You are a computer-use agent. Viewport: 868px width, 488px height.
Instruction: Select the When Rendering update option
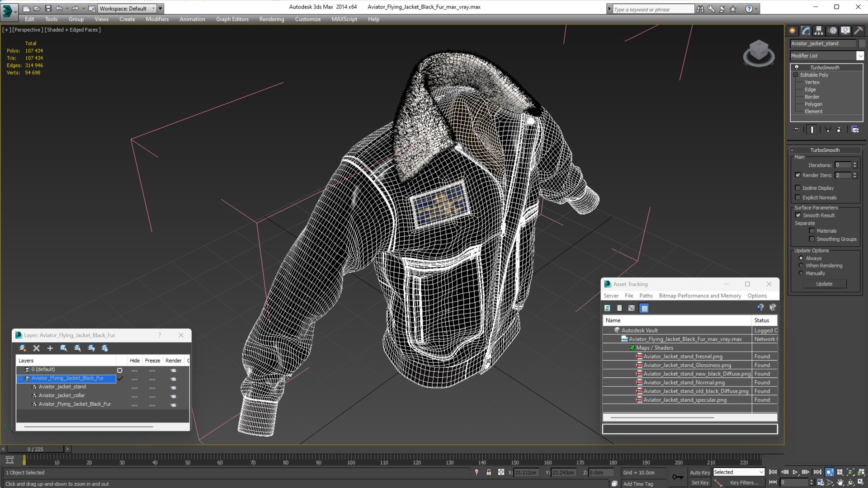(x=801, y=266)
